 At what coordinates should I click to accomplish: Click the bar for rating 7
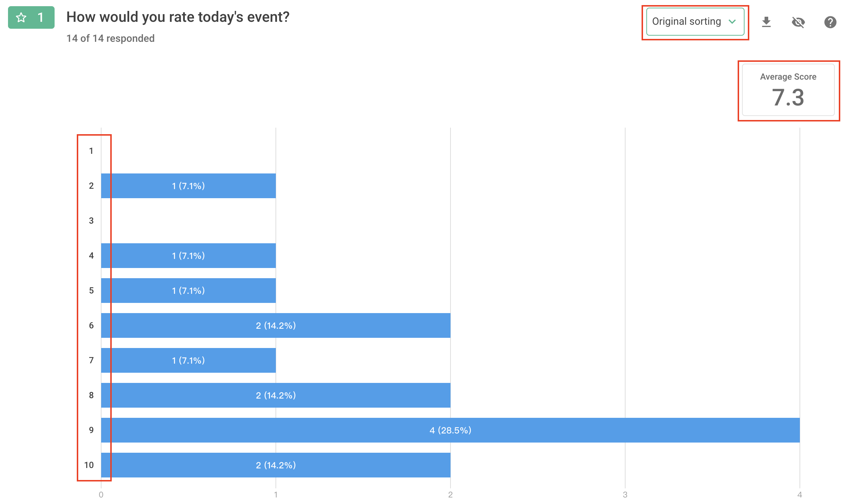tap(188, 360)
